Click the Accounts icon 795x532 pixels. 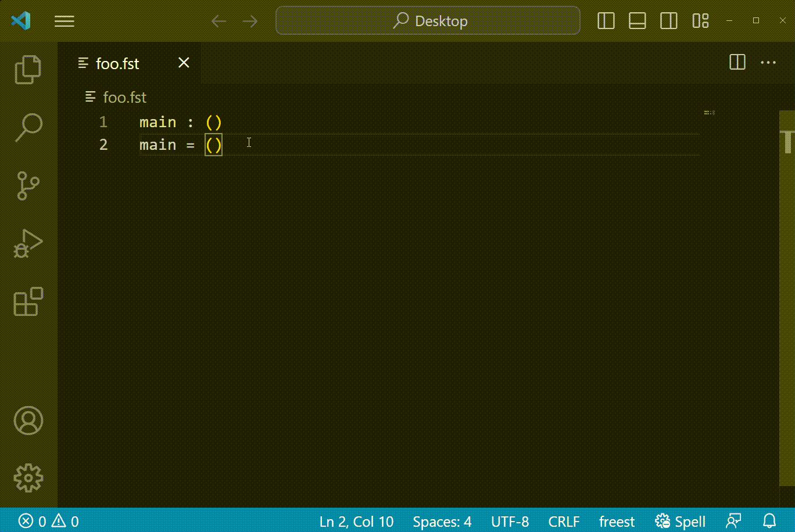27,420
